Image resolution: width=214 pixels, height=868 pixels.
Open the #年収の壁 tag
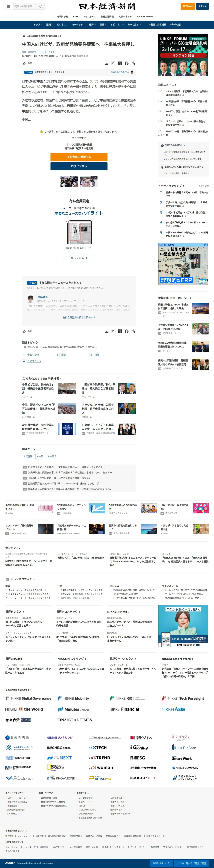pos(175,25)
